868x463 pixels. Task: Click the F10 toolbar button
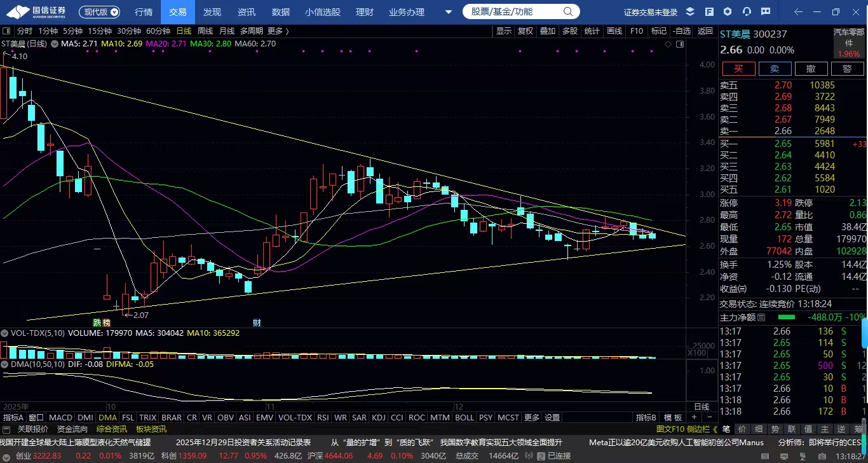click(x=636, y=31)
